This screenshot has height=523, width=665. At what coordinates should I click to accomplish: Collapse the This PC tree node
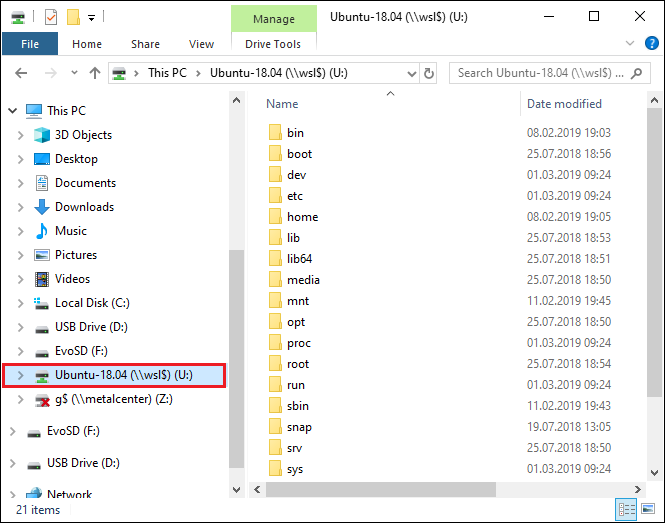(x=13, y=111)
